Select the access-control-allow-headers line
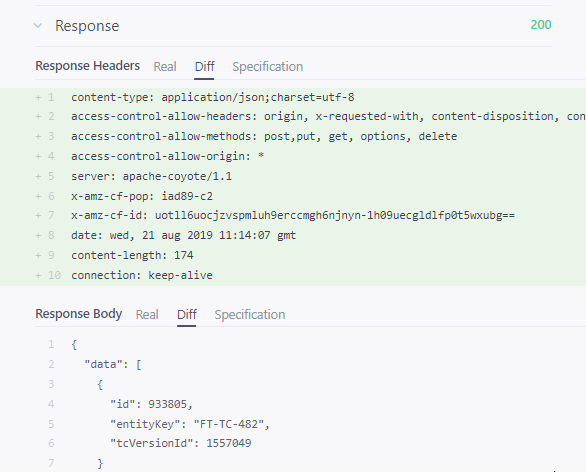 (x=329, y=116)
